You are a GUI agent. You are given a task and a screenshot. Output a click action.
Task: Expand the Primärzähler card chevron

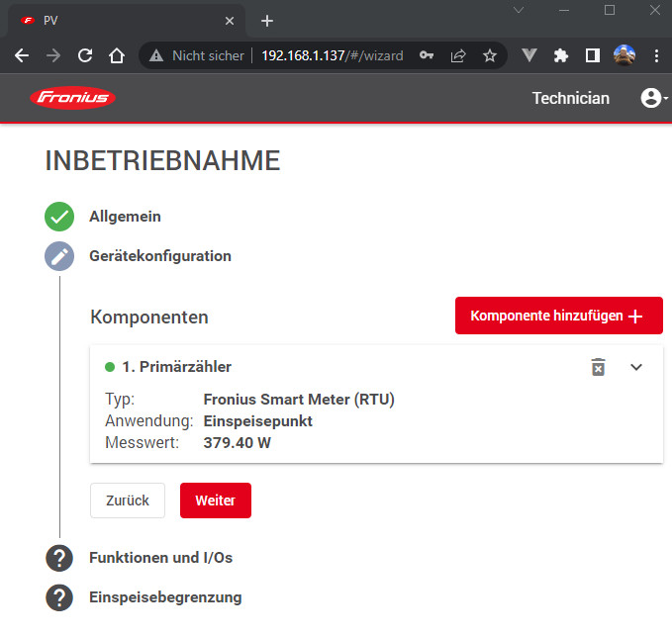click(x=636, y=367)
